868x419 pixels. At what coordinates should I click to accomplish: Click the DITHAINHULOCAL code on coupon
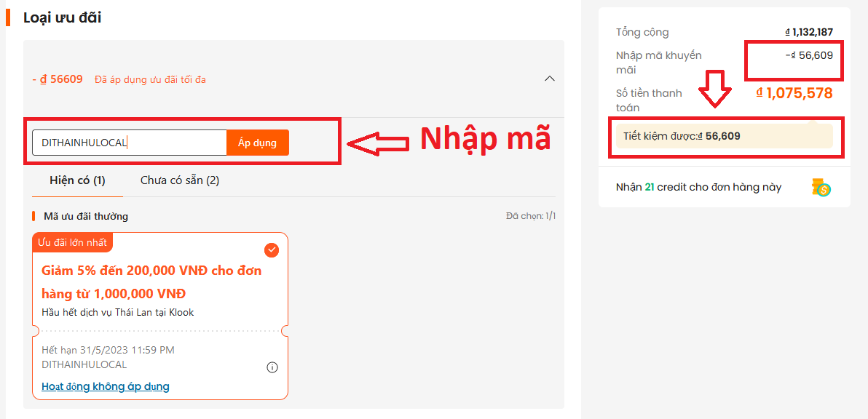(x=84, y=365)
